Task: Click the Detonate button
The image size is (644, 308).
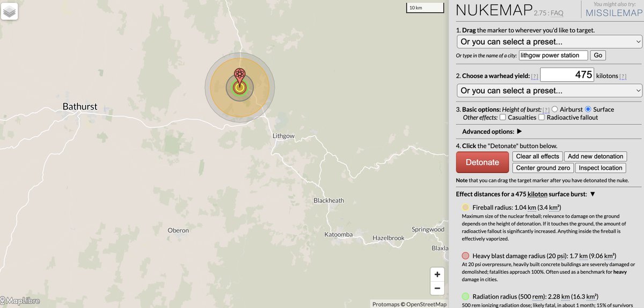Action: [482, 162]
